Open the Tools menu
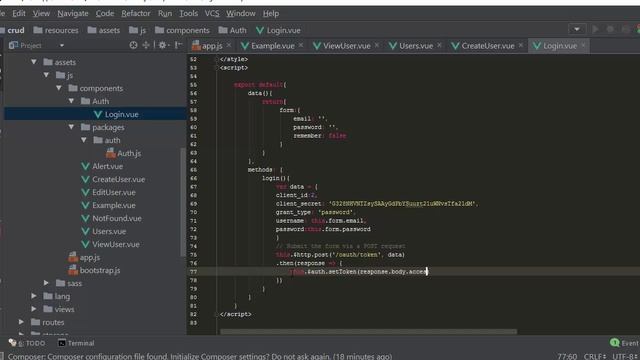This screenshot has height=360, width=640. pyautogui.click(x=189, y=13)
